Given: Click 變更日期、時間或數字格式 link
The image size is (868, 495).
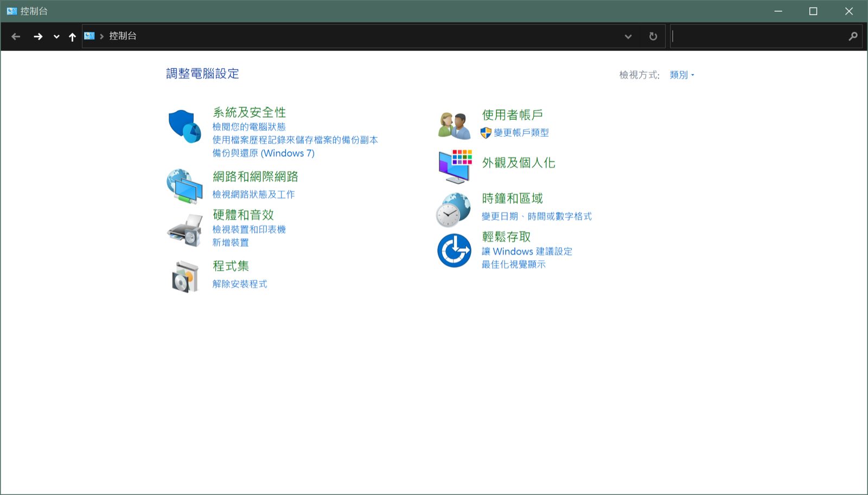Looking at the screenshot, I should pos(537,216).
